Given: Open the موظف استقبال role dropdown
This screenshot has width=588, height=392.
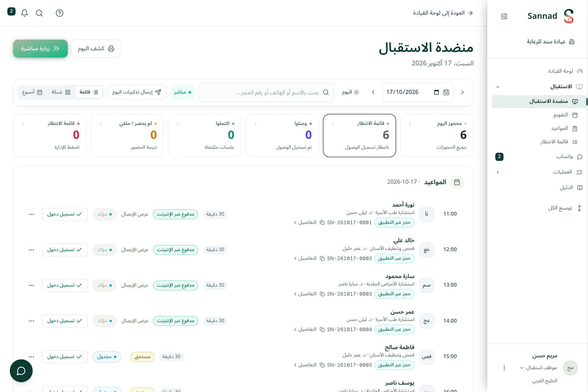Looking at the screenshot, I should 539,368.
